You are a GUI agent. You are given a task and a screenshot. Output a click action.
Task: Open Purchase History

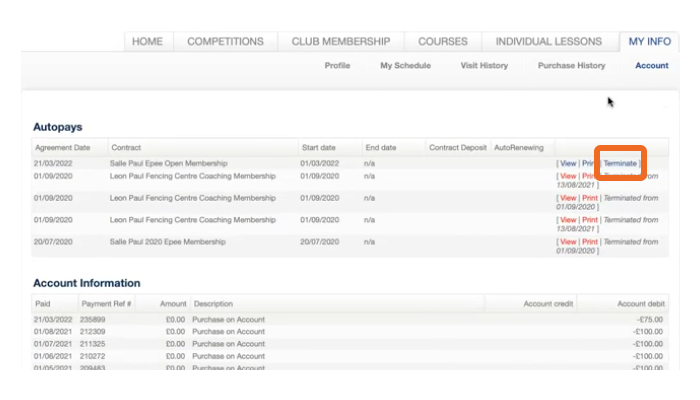[x=571, y=66]
